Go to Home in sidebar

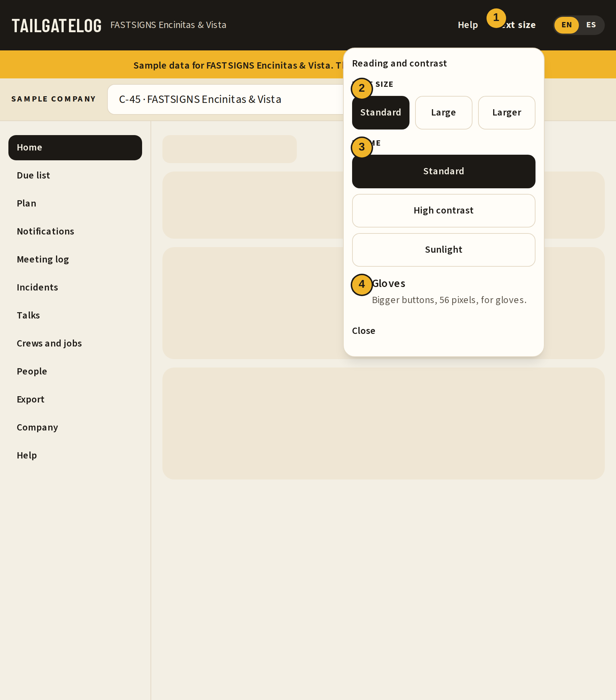75,148
